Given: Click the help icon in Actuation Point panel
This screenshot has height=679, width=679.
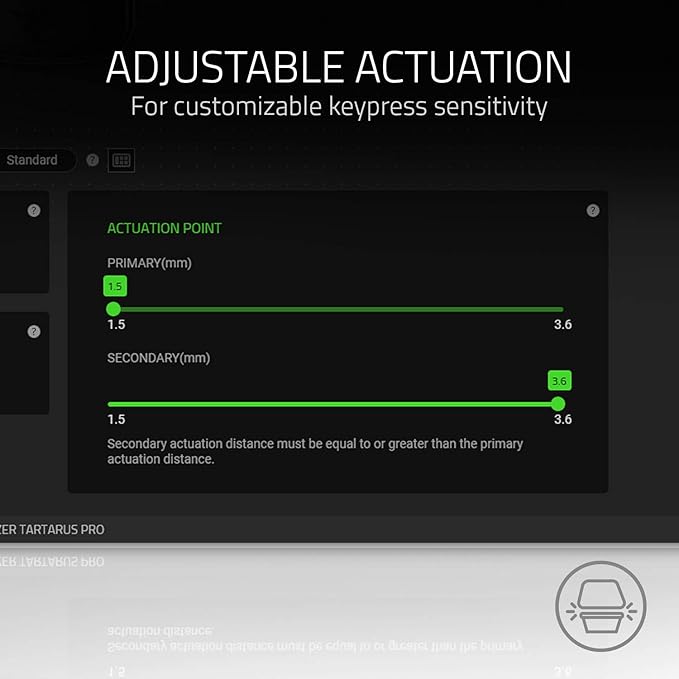Looking at the screenshot, I should [x=593, y=210].
